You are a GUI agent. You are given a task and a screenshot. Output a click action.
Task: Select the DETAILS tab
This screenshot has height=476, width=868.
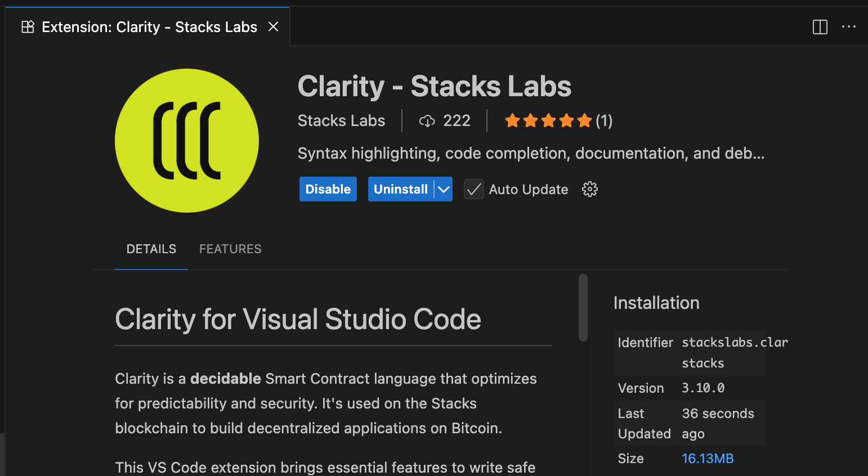[151, 249]
